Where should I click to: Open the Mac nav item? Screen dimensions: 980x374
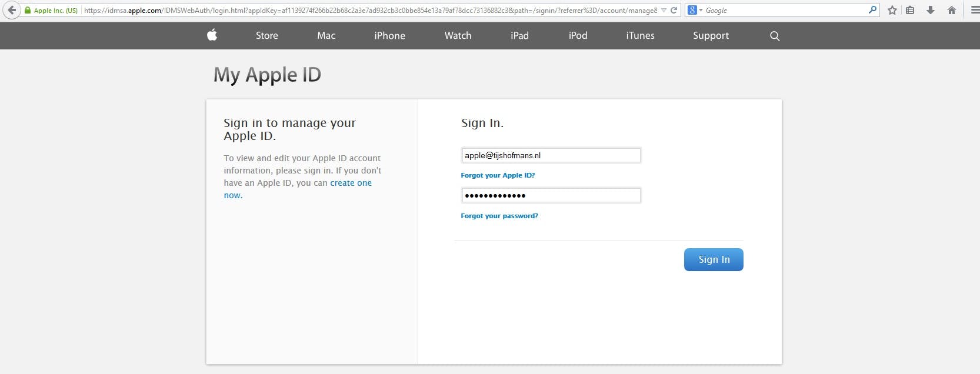[326, 36]
